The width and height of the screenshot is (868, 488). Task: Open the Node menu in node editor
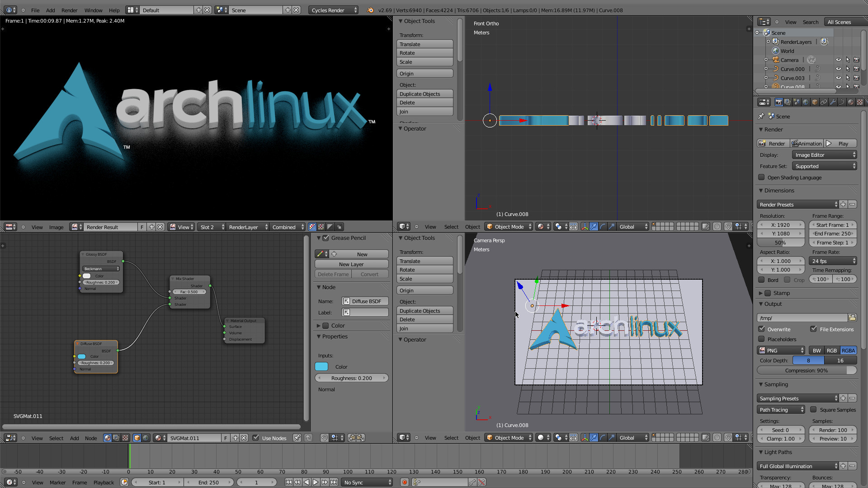[91, 438]
